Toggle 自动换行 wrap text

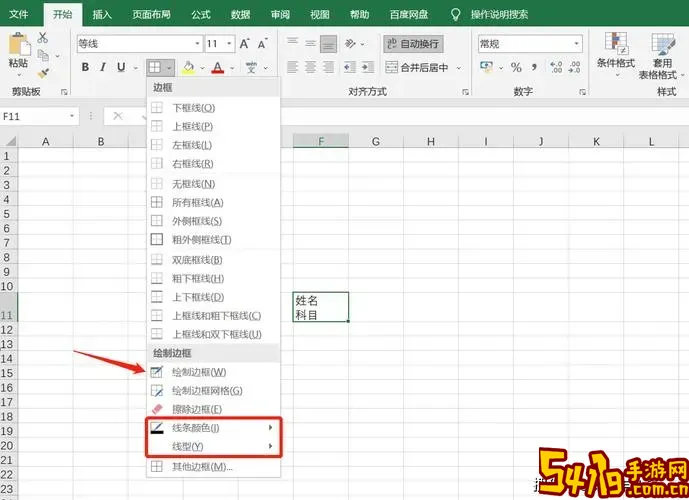pyautogui.click(x=413, y=43)
